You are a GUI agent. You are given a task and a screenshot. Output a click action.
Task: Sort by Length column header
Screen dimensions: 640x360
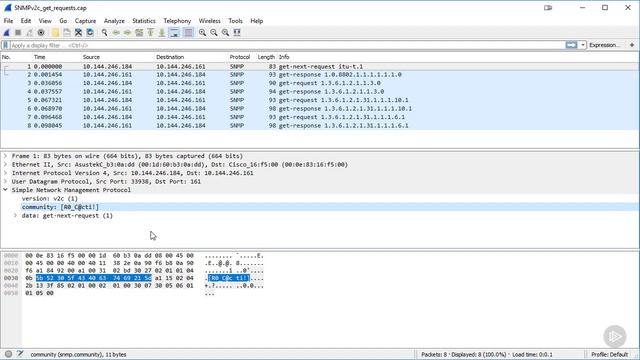[266, 57]
